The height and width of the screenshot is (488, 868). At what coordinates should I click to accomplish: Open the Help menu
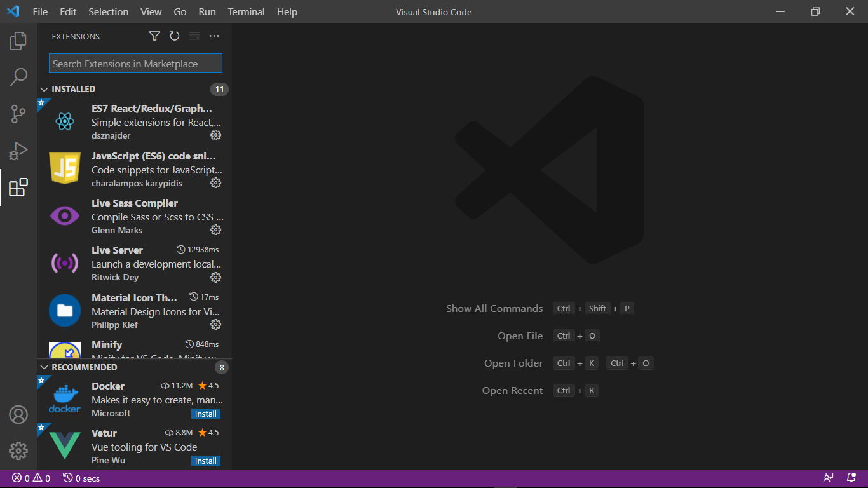click(287, 12)
